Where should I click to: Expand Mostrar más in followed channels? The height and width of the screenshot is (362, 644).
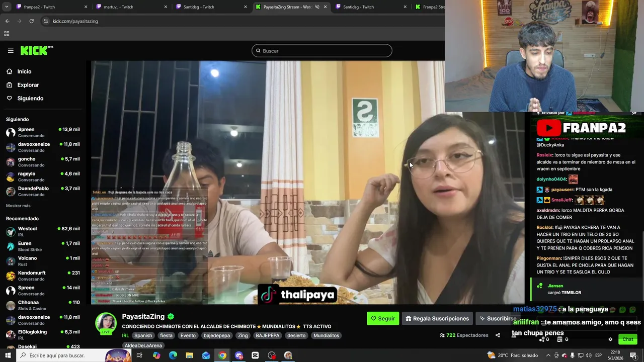(x=18, y=206)
